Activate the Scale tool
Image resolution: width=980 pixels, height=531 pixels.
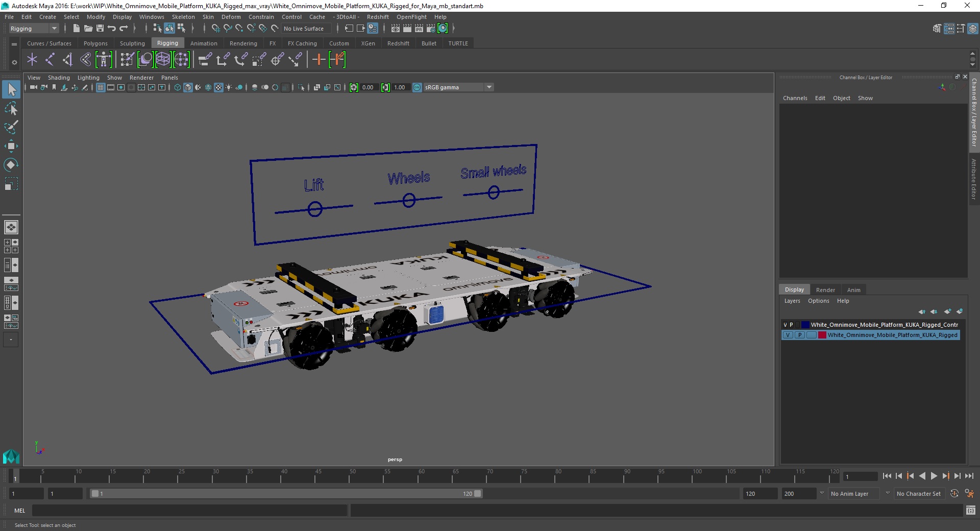click(11, 183)
